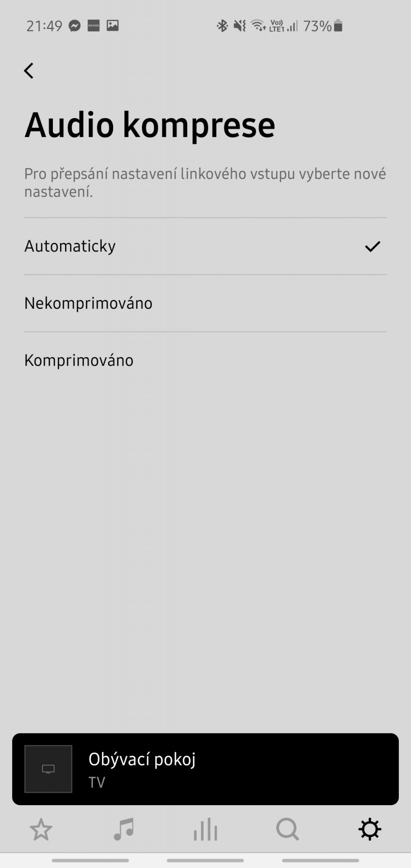The image size is (411, 868).
Task: Tap the checkmark next to Automaticky
Action: (x=373, y=246)
